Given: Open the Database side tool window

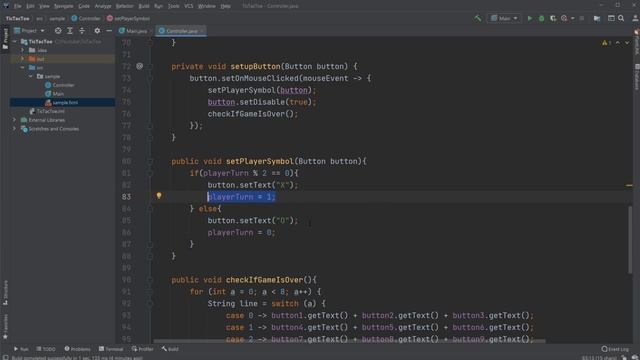Looking at the screenshot, I should tap(636, 77).
